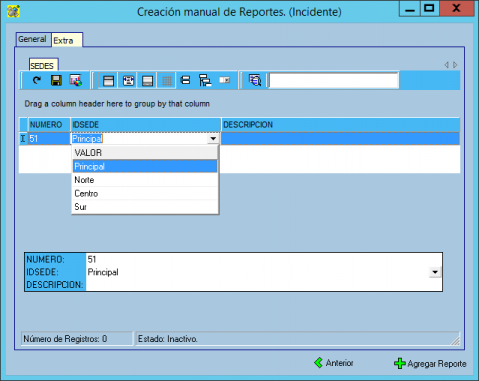
Task: Toggle the grid lines display button
Action: pyautogui.click(x=167, y=81)
